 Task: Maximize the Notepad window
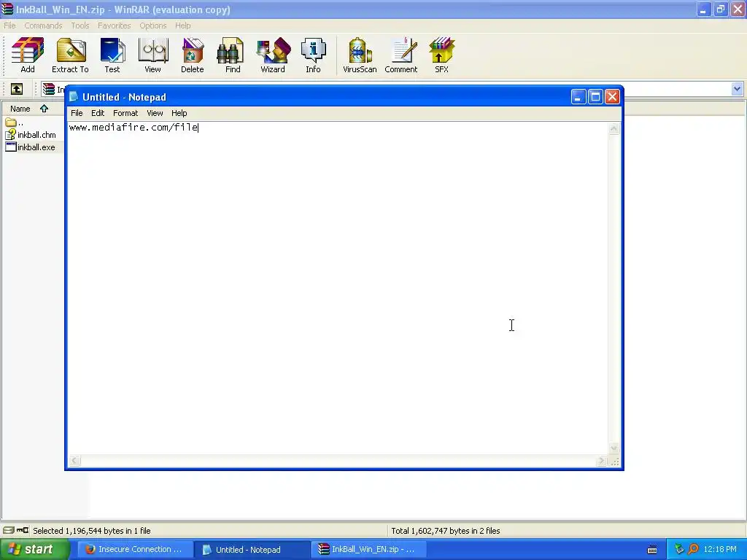click(595, 97)
